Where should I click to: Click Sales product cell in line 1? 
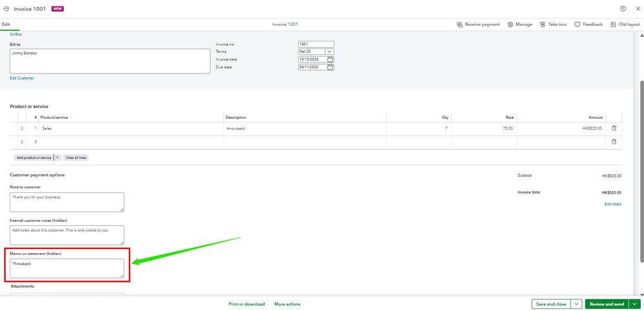131,128
